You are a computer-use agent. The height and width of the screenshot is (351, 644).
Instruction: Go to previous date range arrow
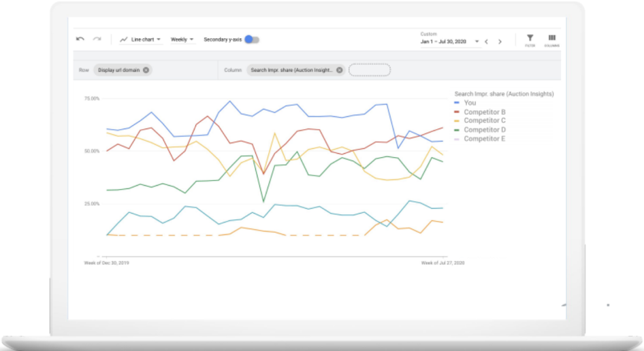pyautogui.click(x=487, y=41)
